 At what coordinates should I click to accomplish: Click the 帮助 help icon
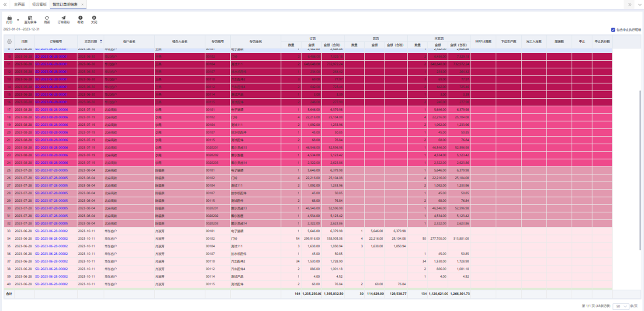tap(80, 19)
